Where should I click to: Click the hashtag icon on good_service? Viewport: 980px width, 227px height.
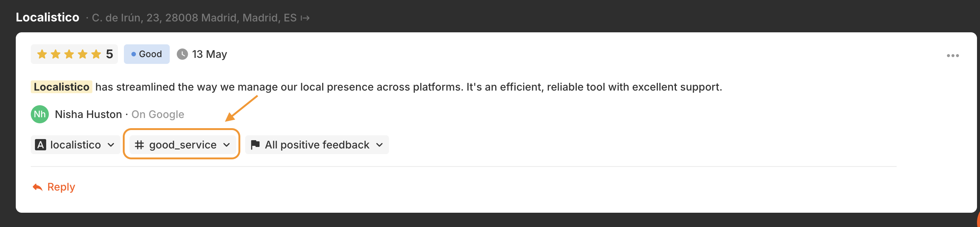pos(139,145)
